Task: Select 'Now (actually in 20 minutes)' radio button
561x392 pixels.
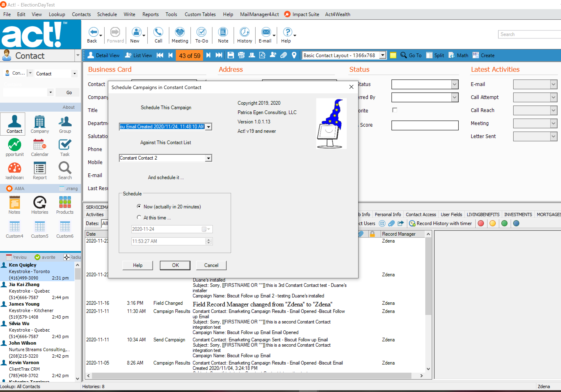Action: (139, 207)
